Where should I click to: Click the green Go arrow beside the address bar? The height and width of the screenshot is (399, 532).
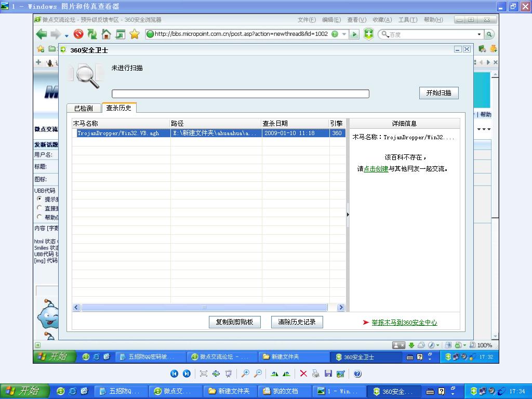[x=354, y=34]
